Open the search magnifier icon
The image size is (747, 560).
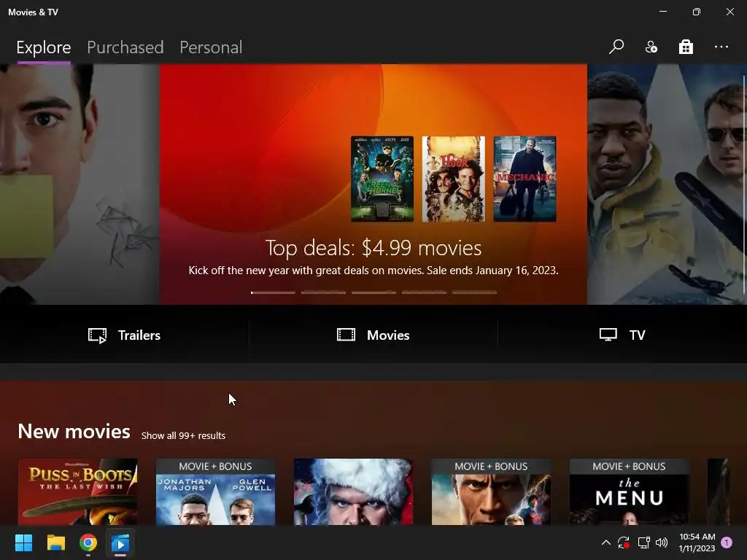(616, 47)
